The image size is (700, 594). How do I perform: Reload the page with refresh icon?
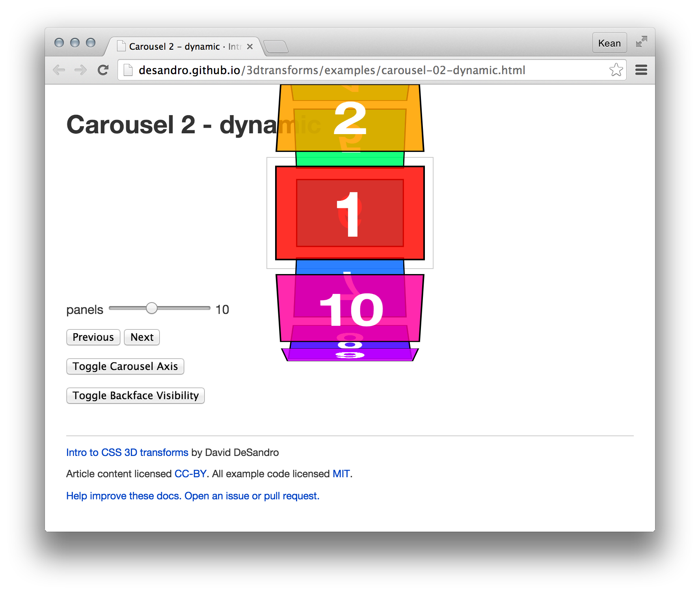tap(103, 70)
